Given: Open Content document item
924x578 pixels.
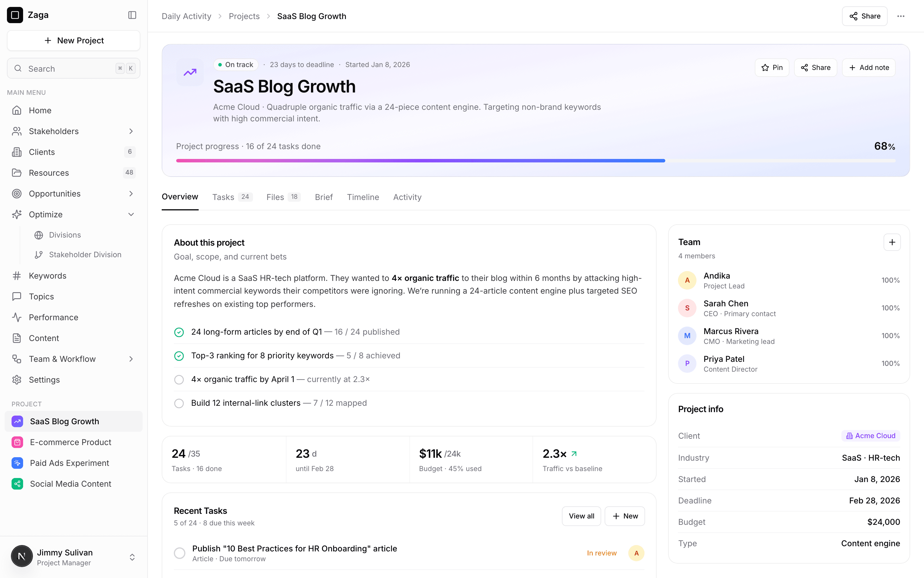Looking at the screenshot, I should [73, 338].
